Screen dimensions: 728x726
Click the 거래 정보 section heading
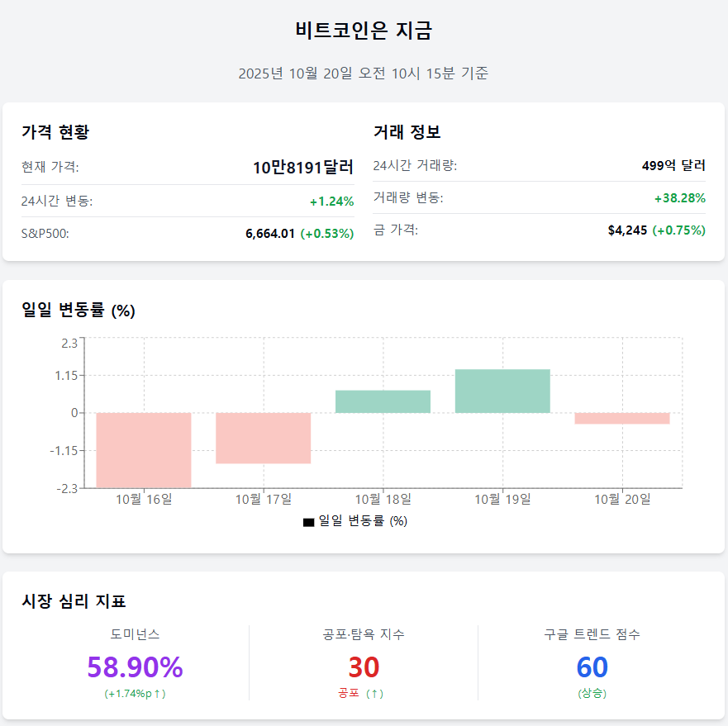tap(407, 132)
